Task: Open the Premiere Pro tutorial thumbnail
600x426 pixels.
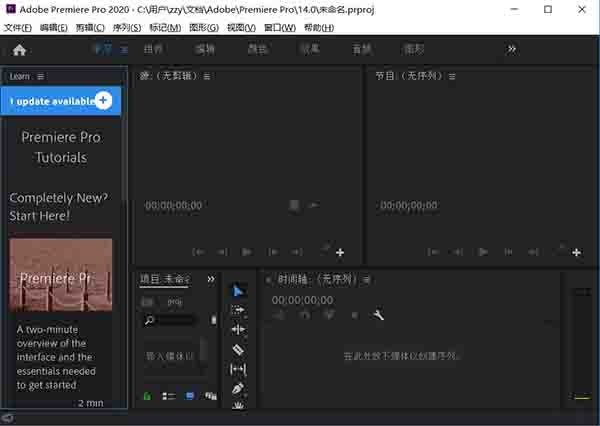Action: (x=61, y=275)
